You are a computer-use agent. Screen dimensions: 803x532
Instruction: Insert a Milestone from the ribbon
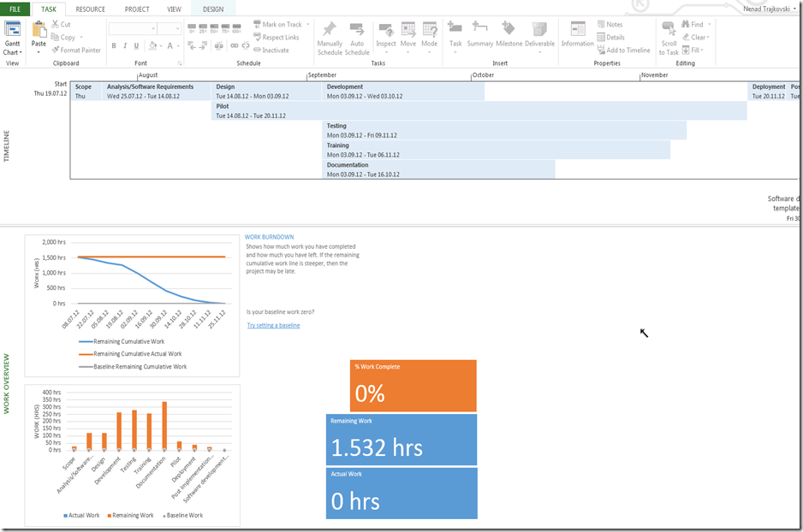(509, 31)
